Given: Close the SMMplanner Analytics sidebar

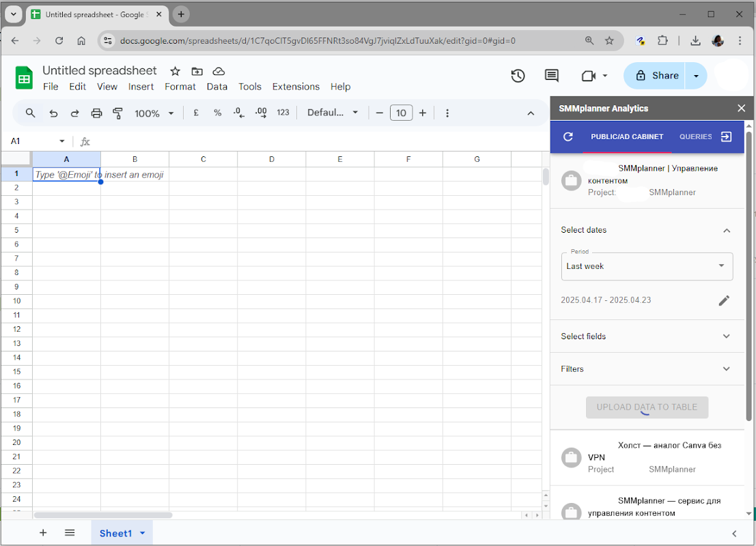Looking at the screenshot, I should pos(742,109).
